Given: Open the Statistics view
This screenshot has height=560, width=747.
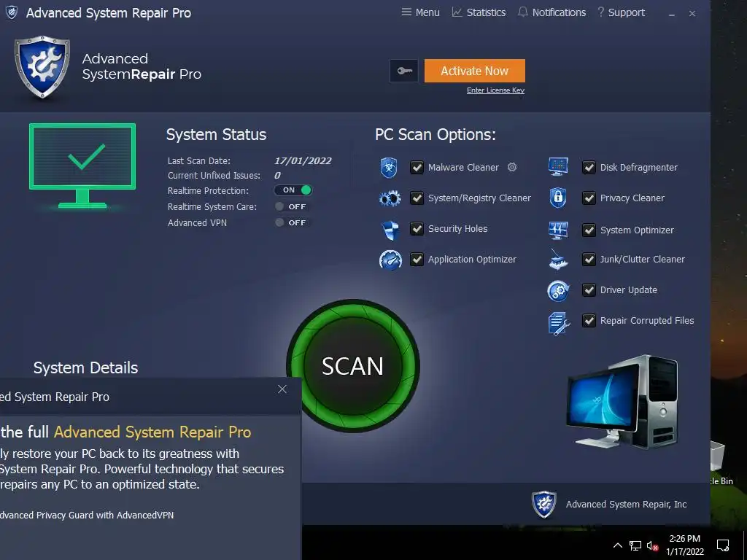Looking at the screenshot, I should coord(479,12).
